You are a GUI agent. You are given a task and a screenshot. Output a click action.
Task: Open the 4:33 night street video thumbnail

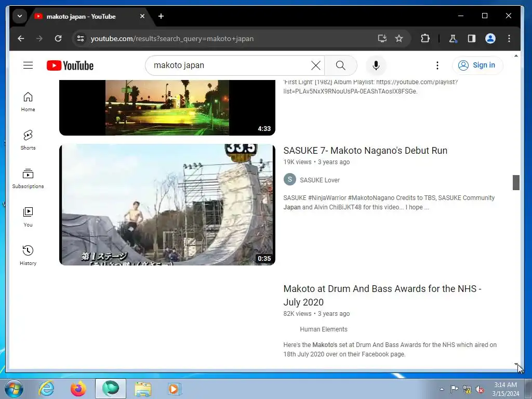point(167,108)
